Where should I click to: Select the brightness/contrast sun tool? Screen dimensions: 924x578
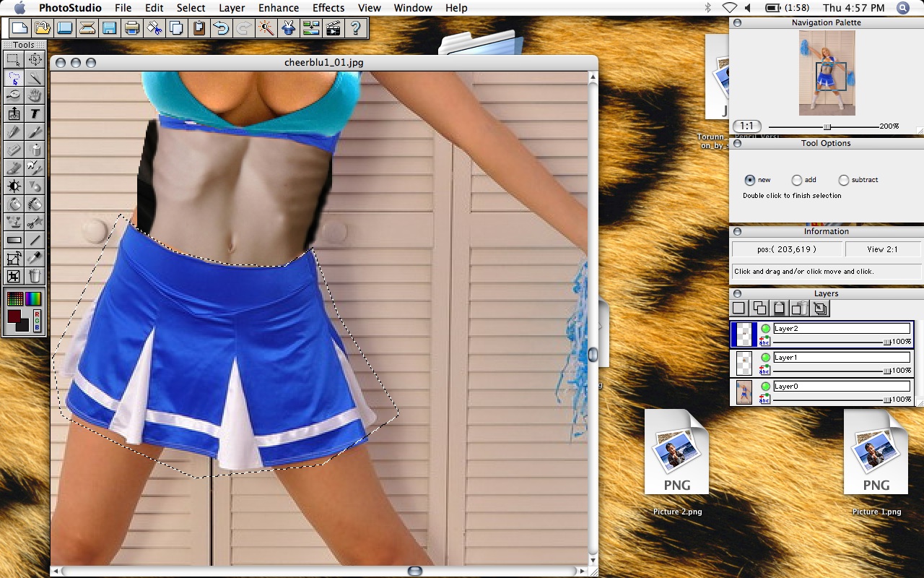14,186
